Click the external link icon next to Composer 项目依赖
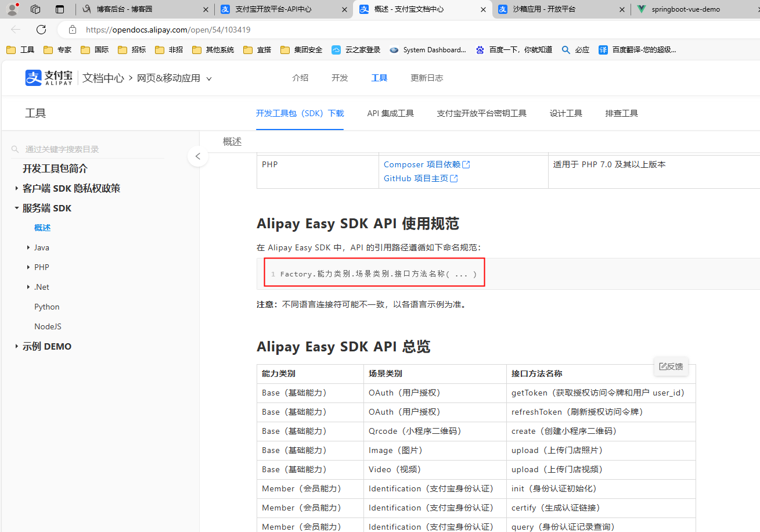The image size is (760, 532). coord(466,165)
